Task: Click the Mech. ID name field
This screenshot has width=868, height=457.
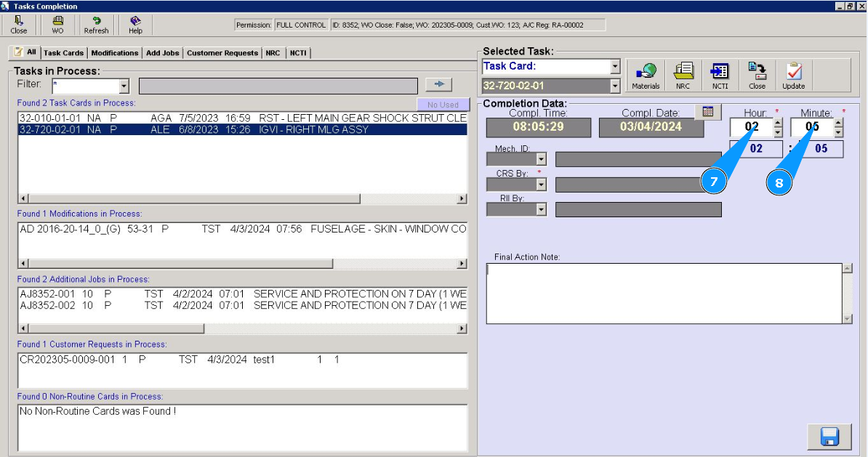Action: click(x=638, y=159)
